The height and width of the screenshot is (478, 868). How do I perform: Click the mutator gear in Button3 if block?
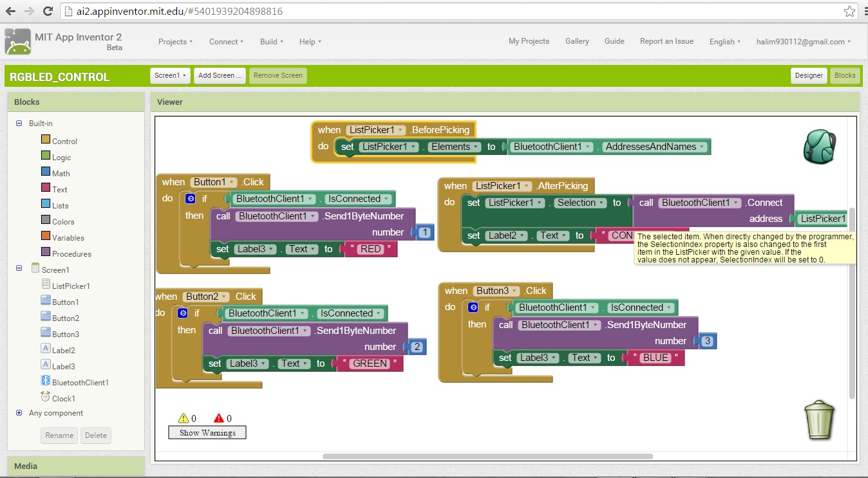pyautogui.click(x=473, y=308)
